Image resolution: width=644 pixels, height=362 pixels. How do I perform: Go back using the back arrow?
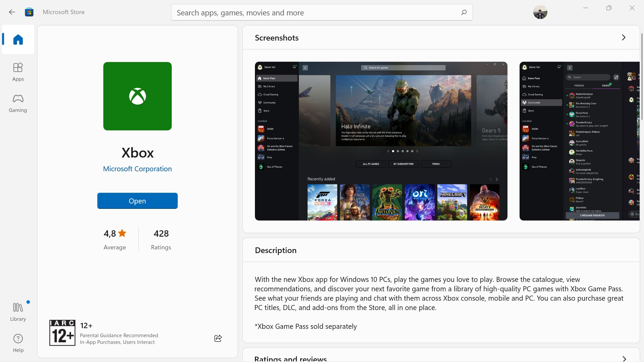[x=12, y=12]
